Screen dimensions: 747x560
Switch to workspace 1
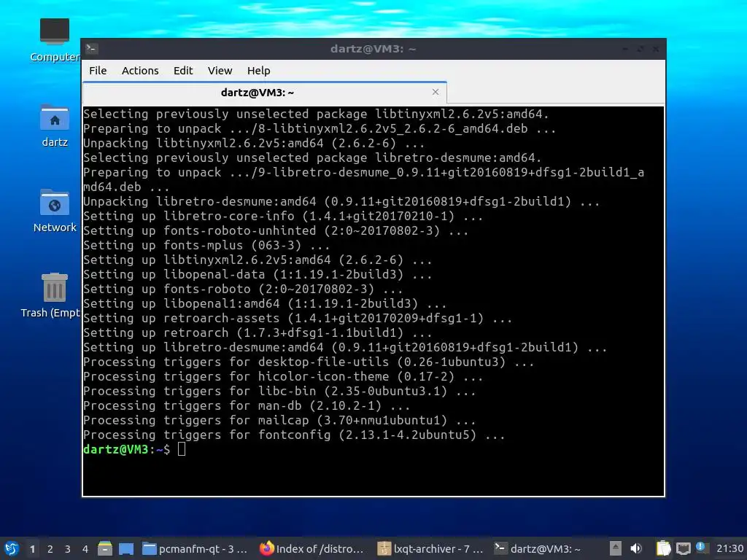tap(32, 549)
